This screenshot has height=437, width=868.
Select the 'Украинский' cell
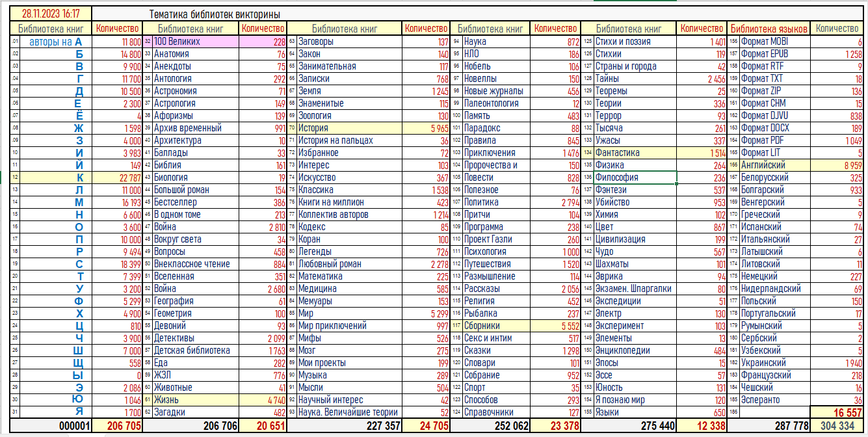click(x=775, y=363)
